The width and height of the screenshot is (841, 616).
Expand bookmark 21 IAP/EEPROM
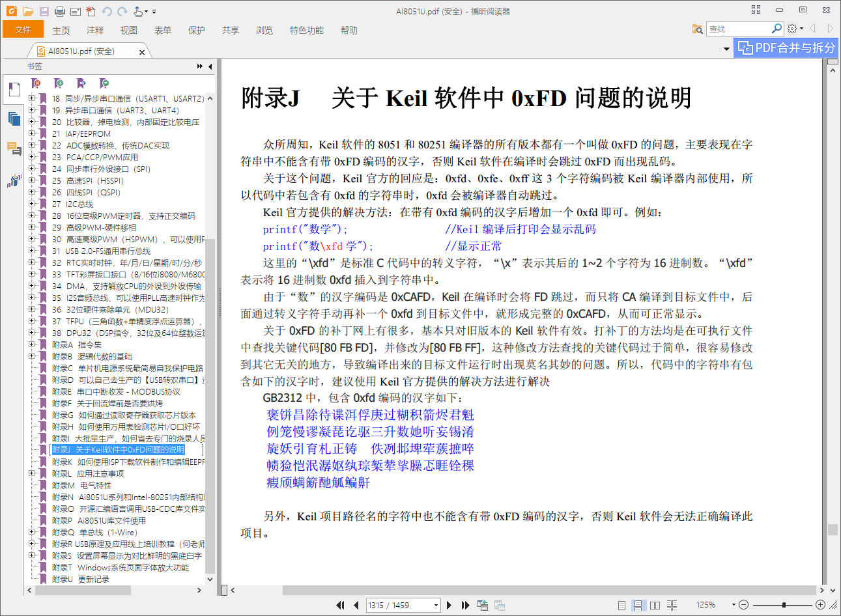[x=32, y=133]
